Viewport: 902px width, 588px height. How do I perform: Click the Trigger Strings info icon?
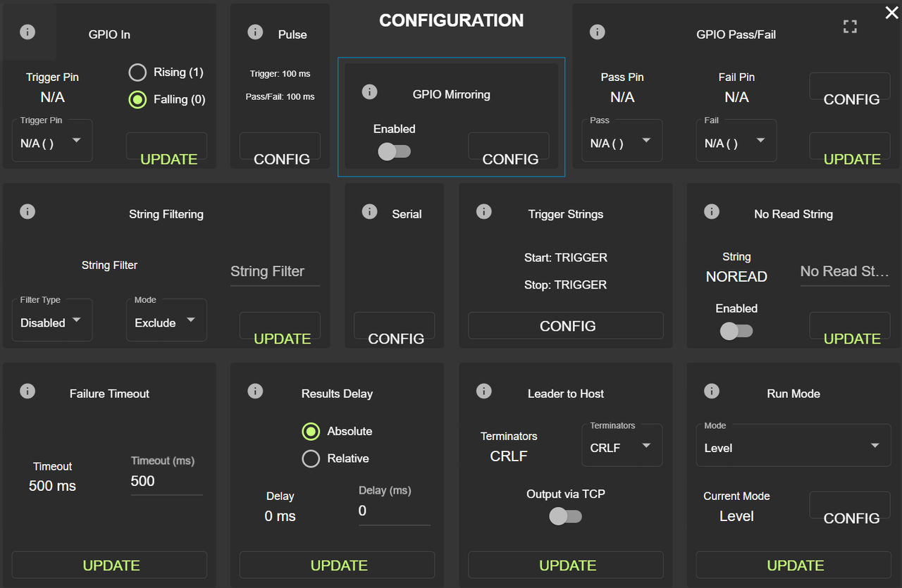click(x=483, y=212)
